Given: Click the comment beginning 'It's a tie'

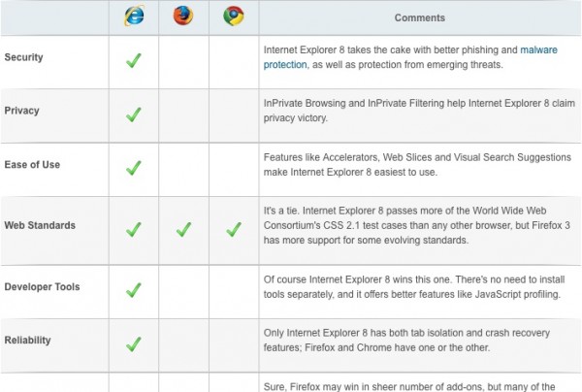Looking at the screenshot, I should tap(417, 225).
